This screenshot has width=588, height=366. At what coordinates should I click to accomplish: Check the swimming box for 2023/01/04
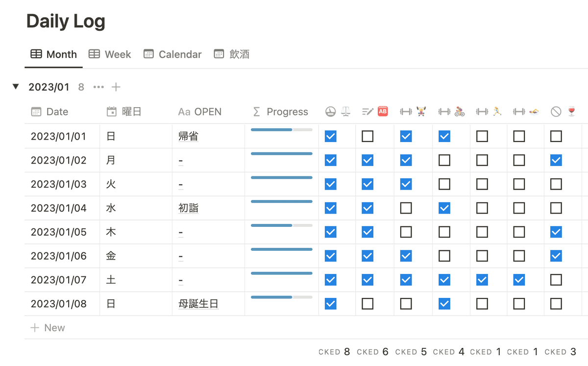coord(519,208)
